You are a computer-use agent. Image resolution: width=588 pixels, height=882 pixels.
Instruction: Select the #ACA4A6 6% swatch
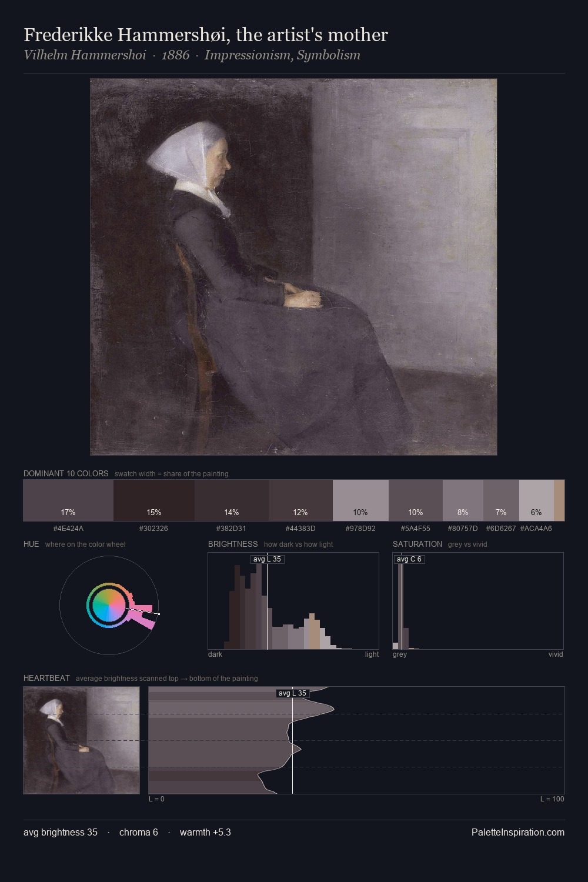coord(536,500)
